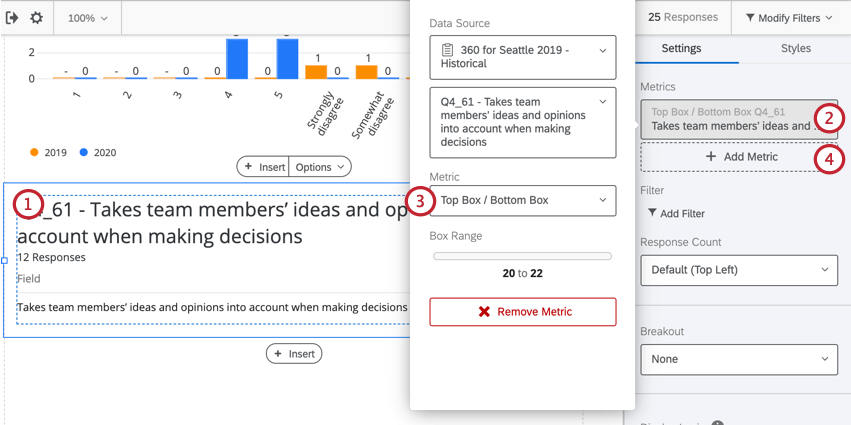Open the settings gear icon
The height and width of the screenshot is (425, 851).
pyautogui.click(x=37, y=18)
